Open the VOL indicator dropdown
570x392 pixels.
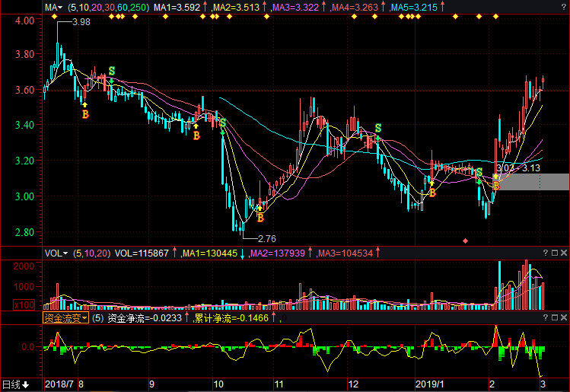pyautogui.click(x=56, y=253)
